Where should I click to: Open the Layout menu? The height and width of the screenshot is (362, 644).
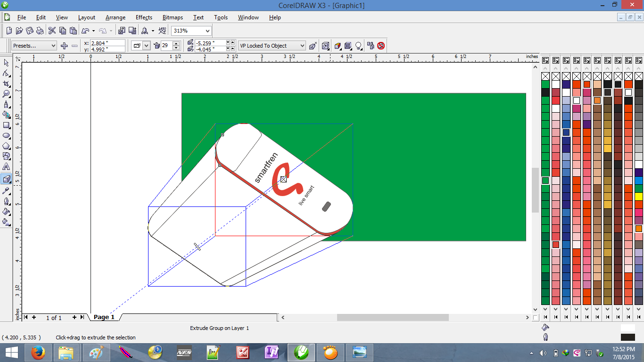point(87,17)
